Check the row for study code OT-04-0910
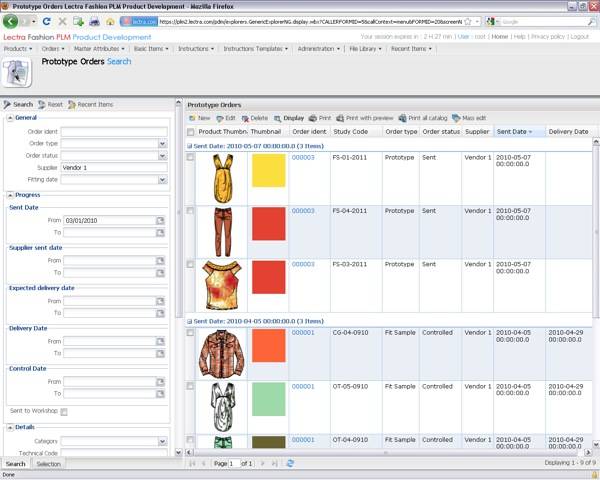This screenshot has height=480, width=600. [x=190, y=440]
